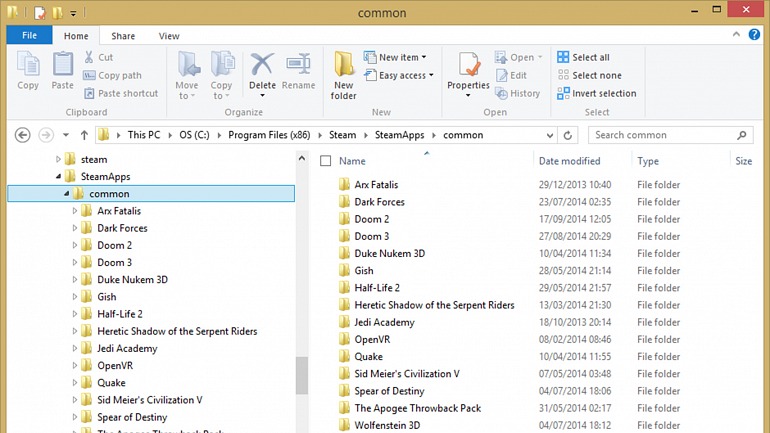Refresh the common folder view
Screen dimensions: 770x433
568,135
